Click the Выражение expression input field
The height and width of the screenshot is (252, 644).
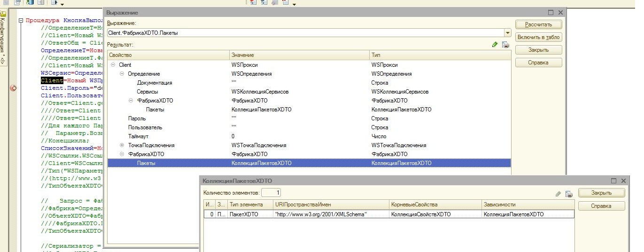[x=305, y=33]
